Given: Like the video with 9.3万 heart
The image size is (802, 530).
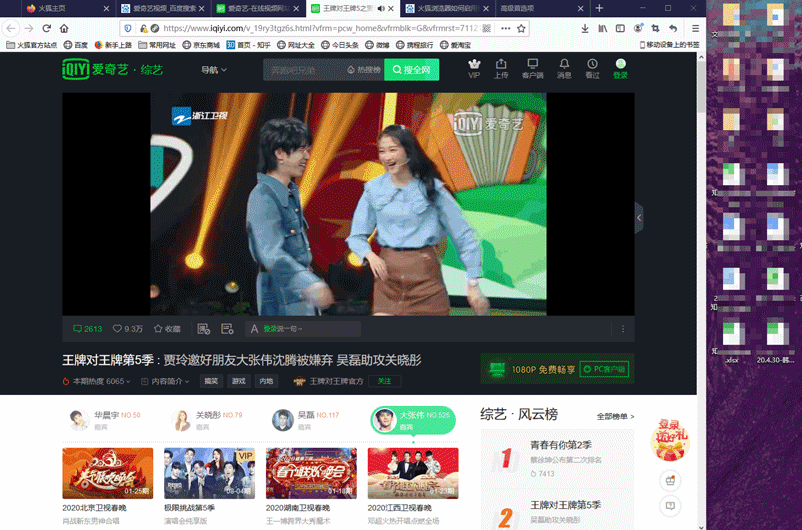Looking at the screenshot, I should 127,329.
